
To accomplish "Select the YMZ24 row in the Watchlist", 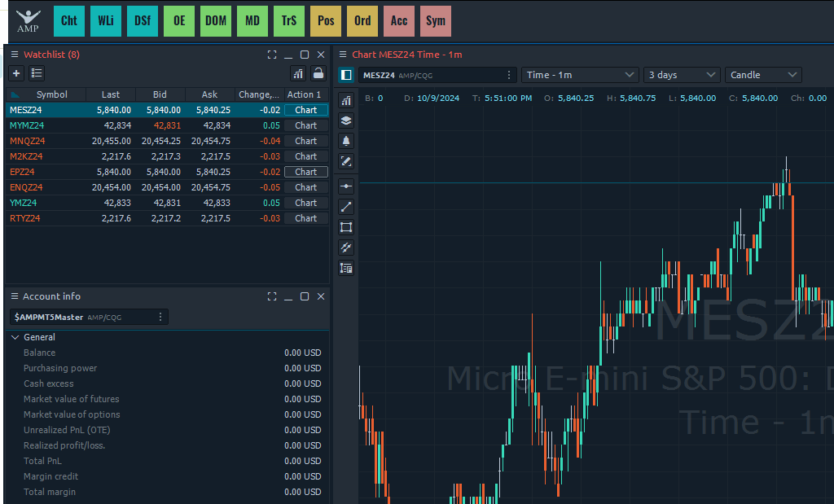I will tap(49, 203).
